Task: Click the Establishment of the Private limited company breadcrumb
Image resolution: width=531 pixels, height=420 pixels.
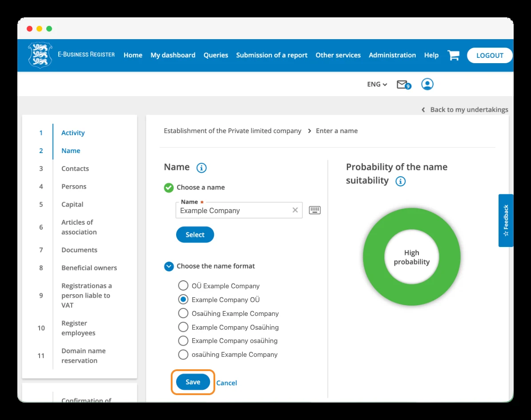Action: [232, 131]
